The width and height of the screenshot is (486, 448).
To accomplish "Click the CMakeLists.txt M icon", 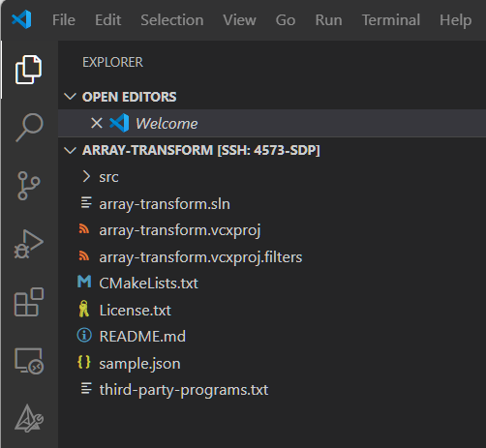I will 84,282.
